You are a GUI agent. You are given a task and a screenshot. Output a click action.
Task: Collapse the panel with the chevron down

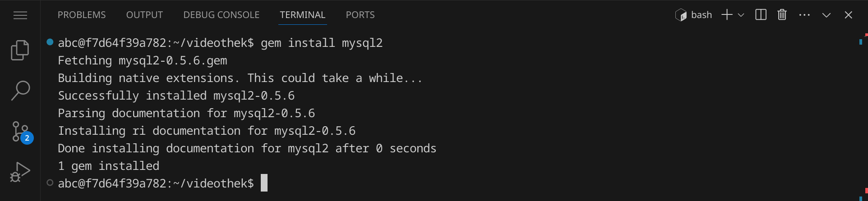[826, 15]
